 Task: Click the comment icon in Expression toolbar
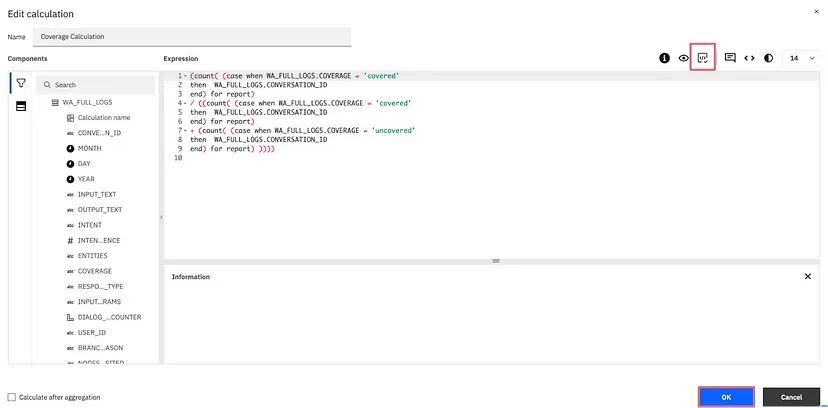tap(730, 58)
